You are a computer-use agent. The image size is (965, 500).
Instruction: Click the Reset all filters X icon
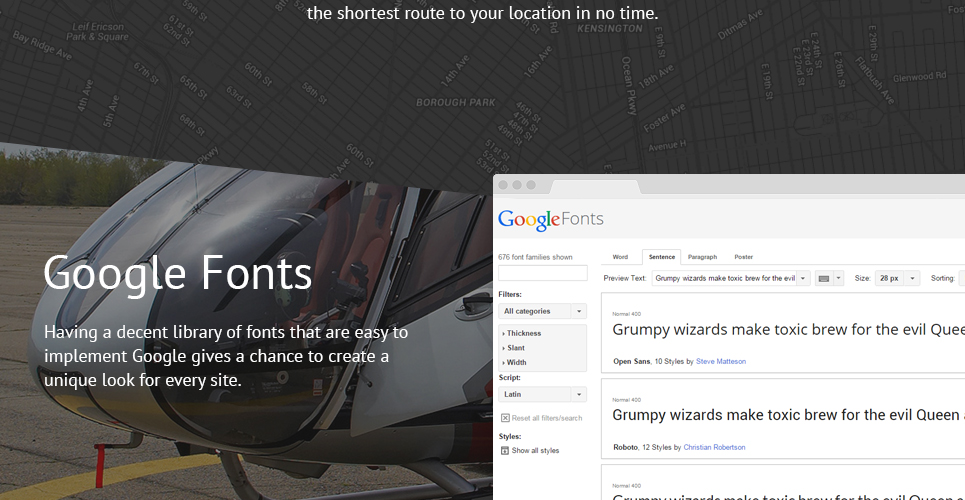(505, 418)
